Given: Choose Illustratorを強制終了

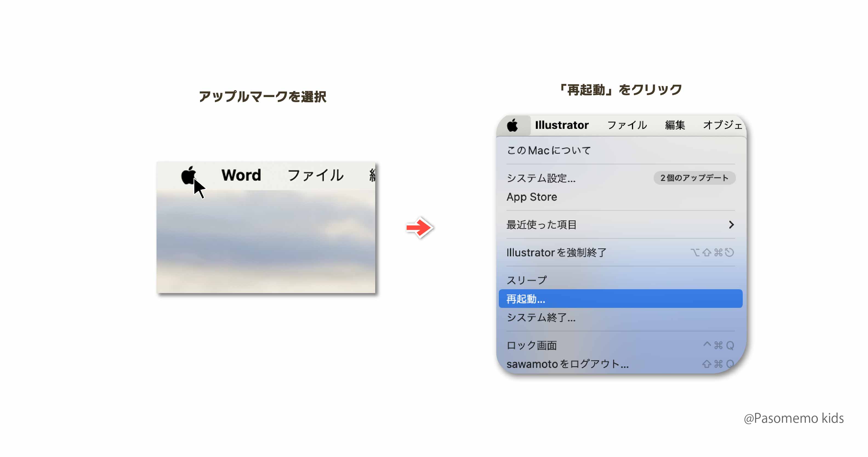Looking at the screenshot, I should [x=621, y=252].
